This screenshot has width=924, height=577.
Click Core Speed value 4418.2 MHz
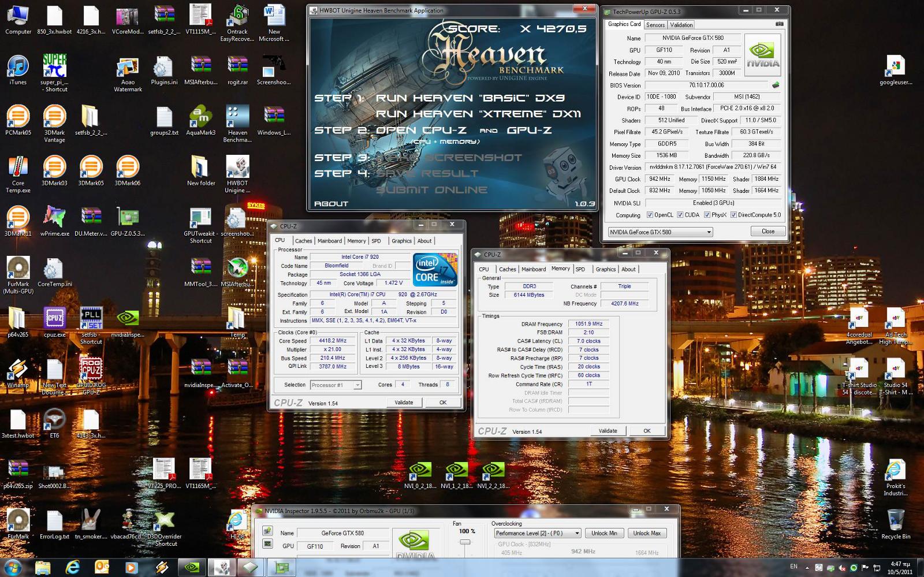coord(333,341)
